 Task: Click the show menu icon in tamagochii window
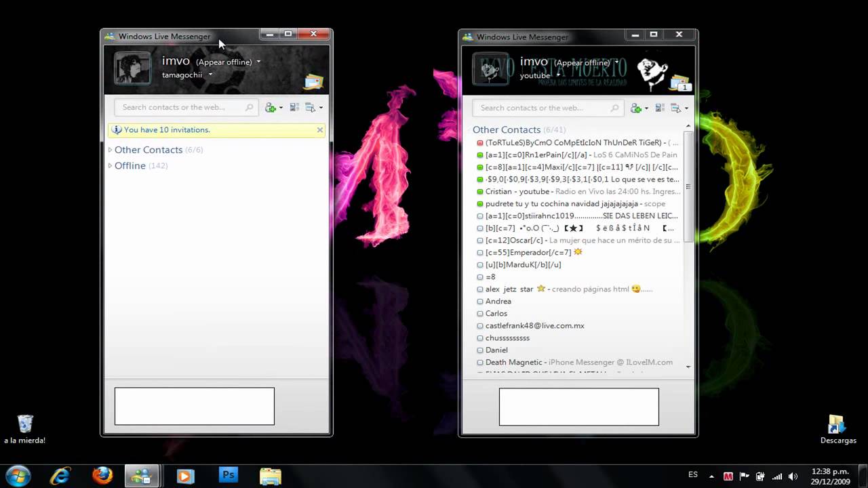pos(311,107)
